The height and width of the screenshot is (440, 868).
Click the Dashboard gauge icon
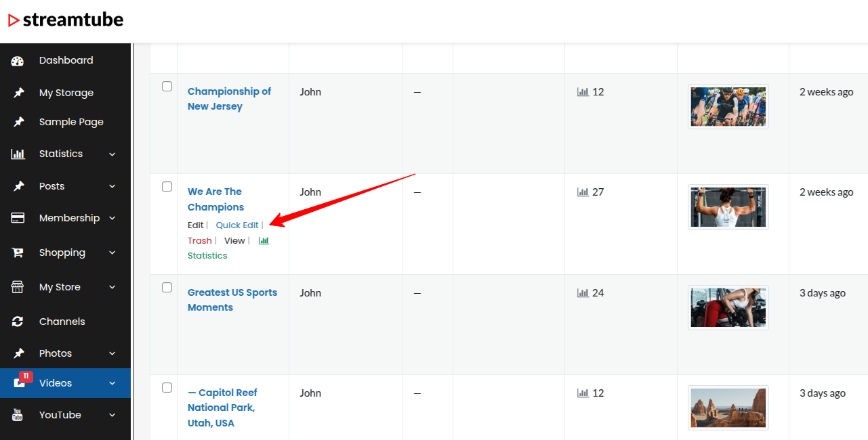18,61
